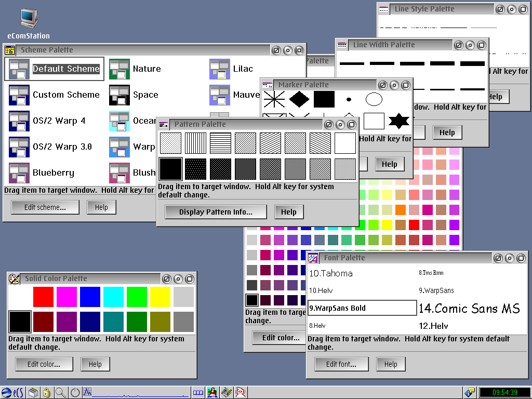Choose the hollow square marker
Screen dimensions: 532x399
[x=374, y=121]
